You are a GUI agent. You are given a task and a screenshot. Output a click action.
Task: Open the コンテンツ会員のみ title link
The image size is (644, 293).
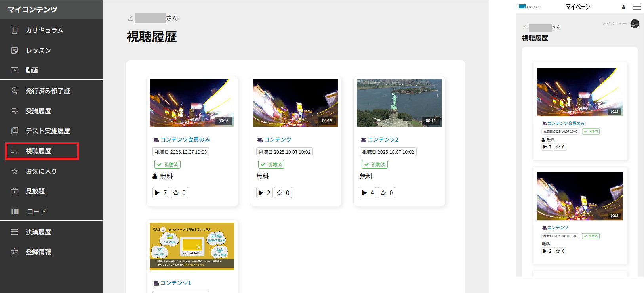click(185, 140)
